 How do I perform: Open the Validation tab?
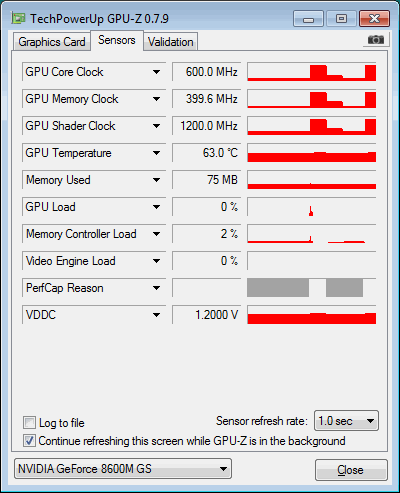click(x=171, y=42)
